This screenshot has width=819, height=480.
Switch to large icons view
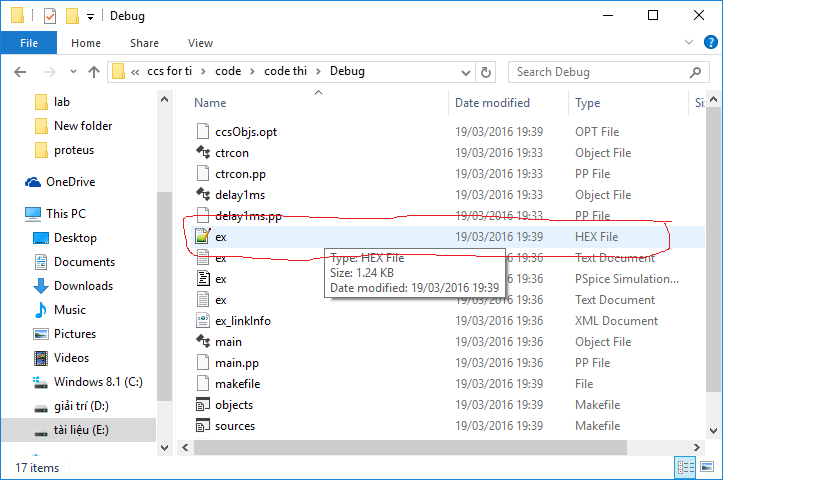click(x=707, y=467)
